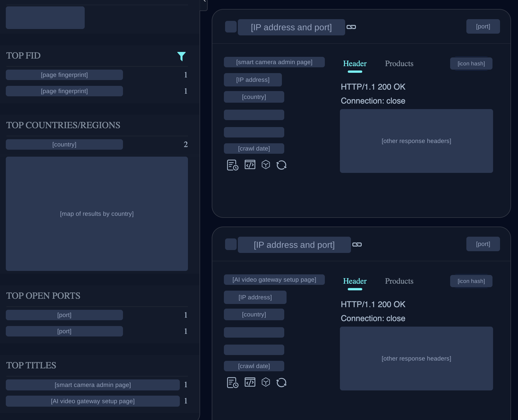
Task: Click refresh icon in smart camera card
Action: point(281,165)
